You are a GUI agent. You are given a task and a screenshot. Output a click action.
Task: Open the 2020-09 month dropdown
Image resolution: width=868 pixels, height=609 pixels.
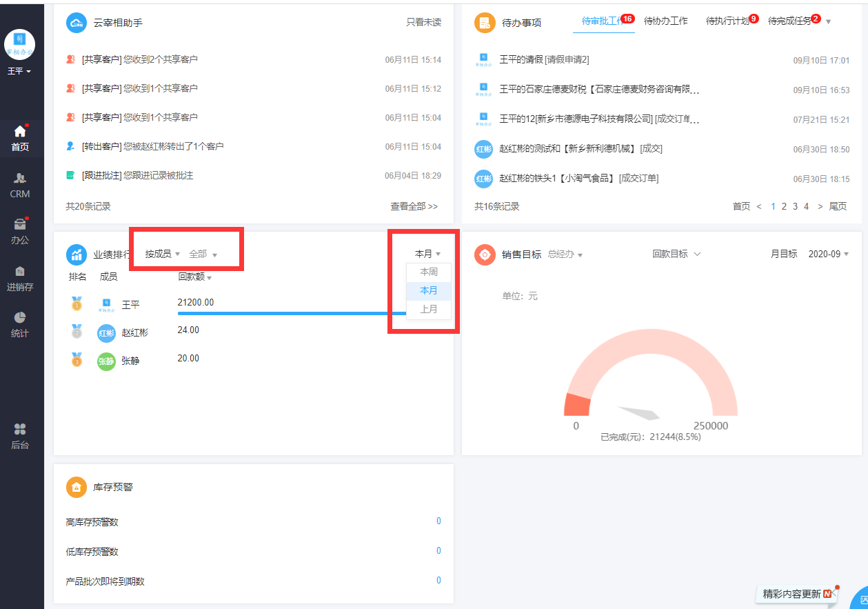(829, 254)
